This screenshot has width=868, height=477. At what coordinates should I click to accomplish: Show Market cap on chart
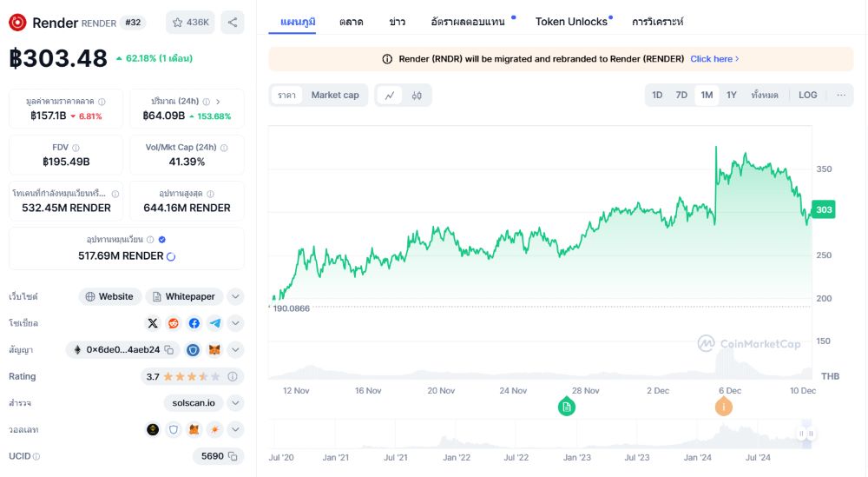click(335, 96)
